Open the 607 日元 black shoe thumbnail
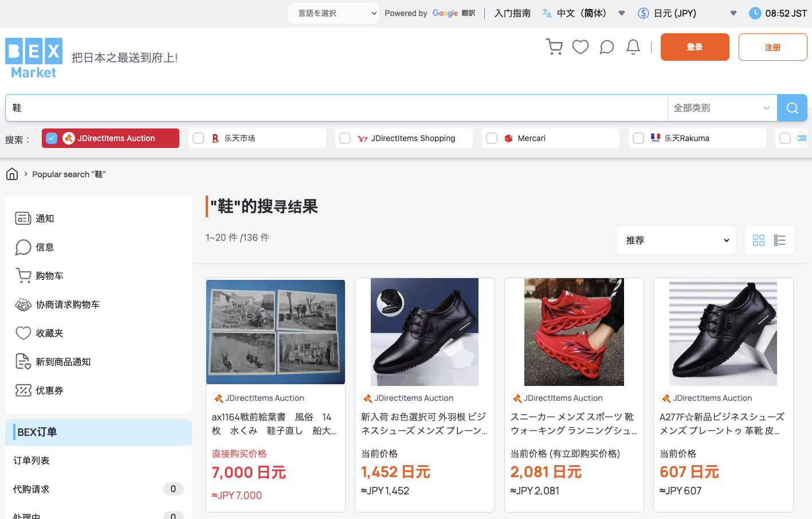Viewport: 812px width, 519px height. 723,331
